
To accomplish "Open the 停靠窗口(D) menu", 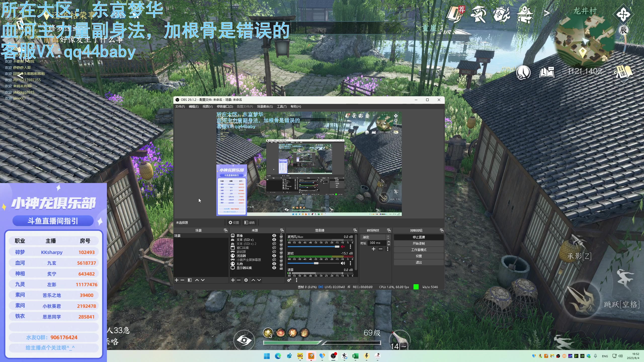I will tap(225, 107).
